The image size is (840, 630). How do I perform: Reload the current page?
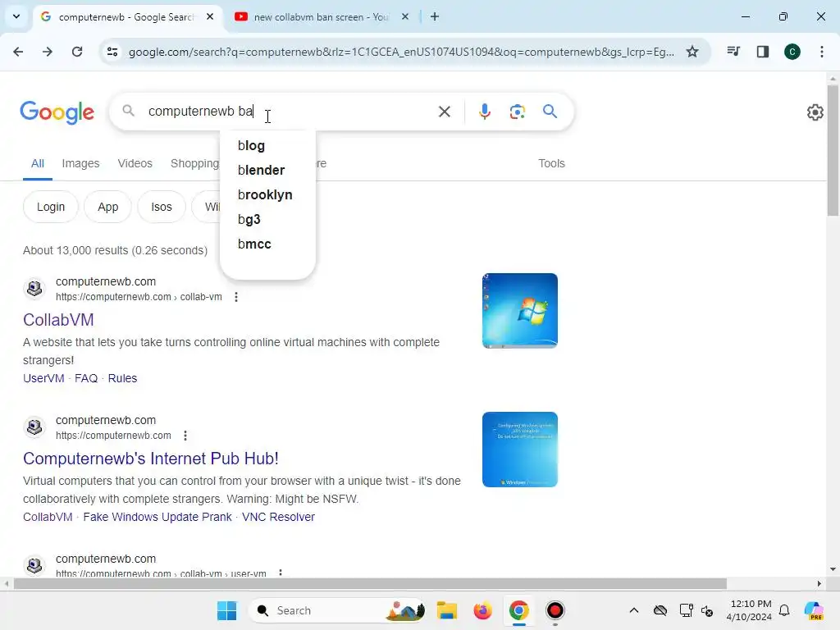pyautogui.click(x=77, y=52)
